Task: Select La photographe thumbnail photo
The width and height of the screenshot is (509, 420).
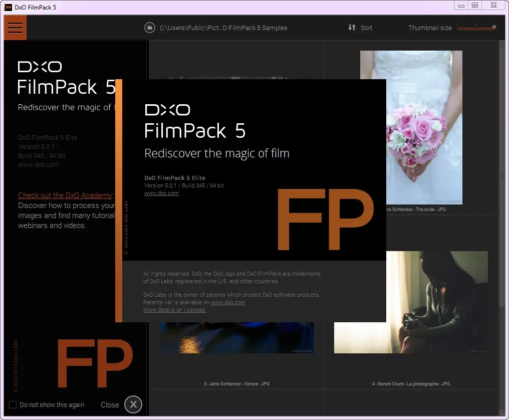Action: pos(411,302)
